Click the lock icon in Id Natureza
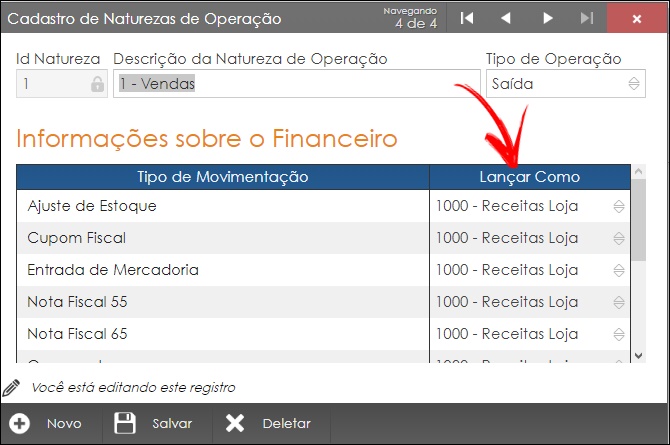 (97, 84)
